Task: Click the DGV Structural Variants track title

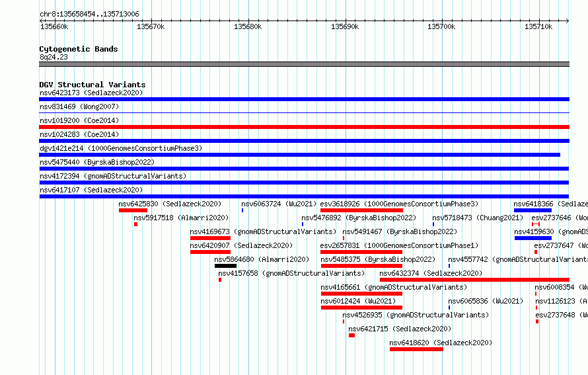Action: [92, 85]
